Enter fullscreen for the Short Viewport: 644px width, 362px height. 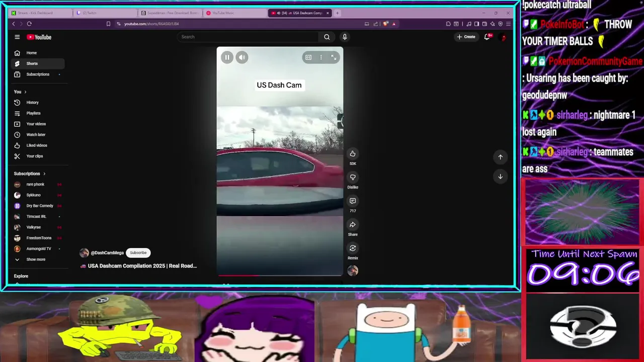(x=334, y=57)
